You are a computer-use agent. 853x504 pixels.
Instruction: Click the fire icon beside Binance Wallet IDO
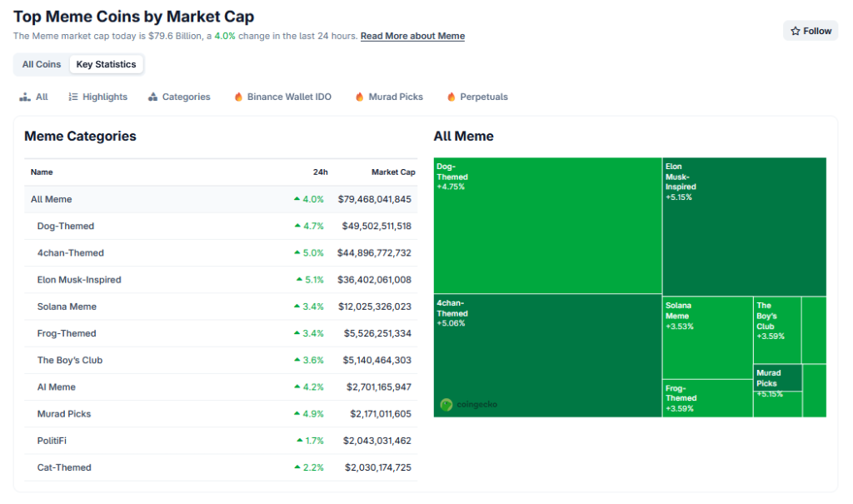tap(238, 97)
